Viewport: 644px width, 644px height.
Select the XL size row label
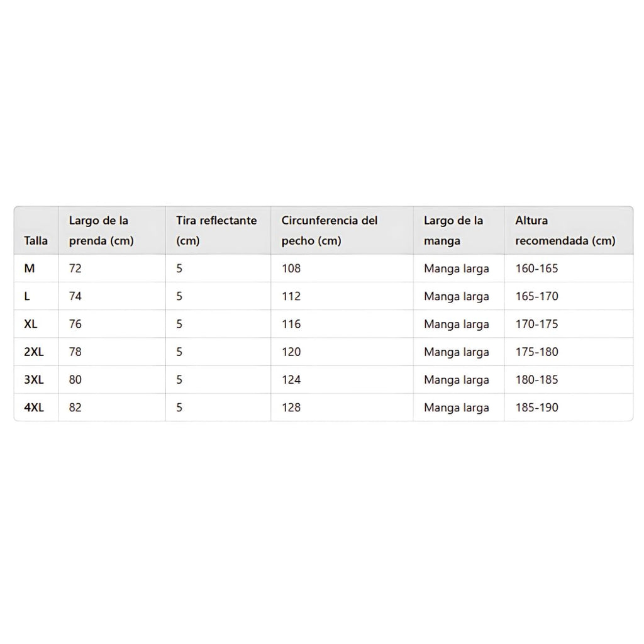point(31,324)
